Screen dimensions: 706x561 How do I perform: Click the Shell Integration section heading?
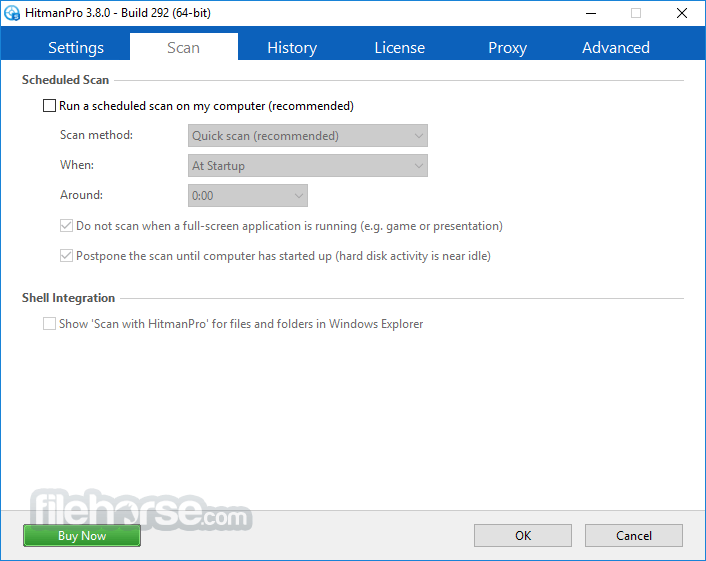pos(68,298)
